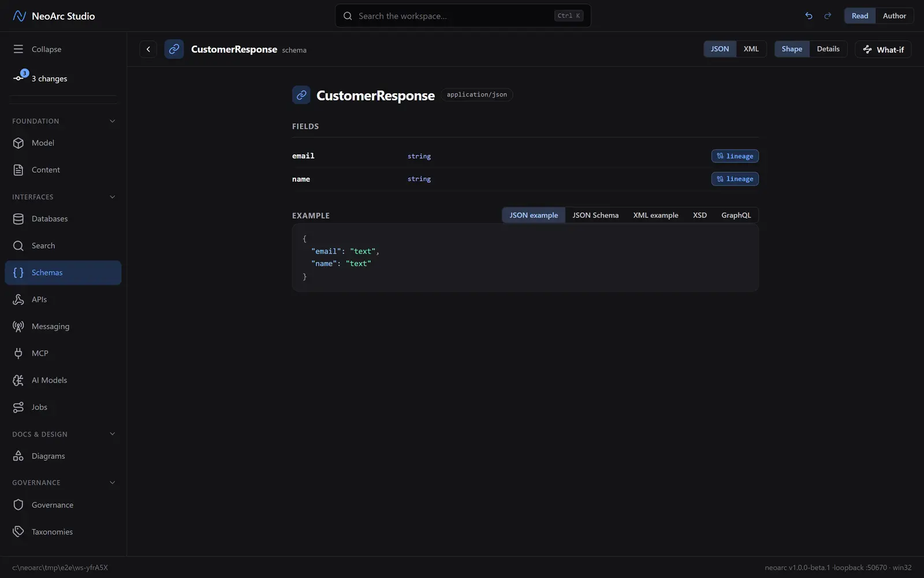Screen dimensions: 924x578
Task: Click the NeoArc Studio logo icon
Action: 19,16
